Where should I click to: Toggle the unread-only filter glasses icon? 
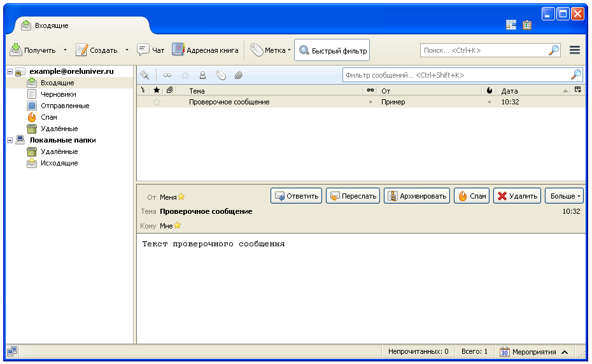[167, 75]
